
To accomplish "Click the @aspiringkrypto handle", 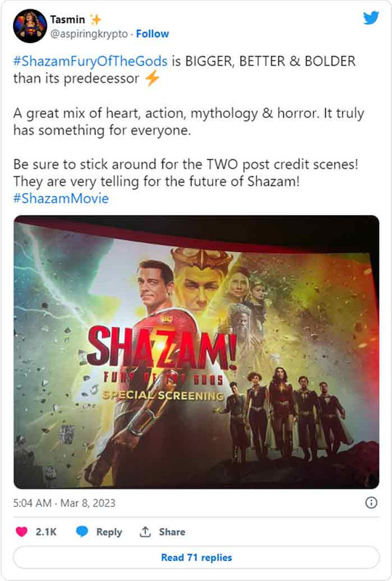I will pos(89,33).
